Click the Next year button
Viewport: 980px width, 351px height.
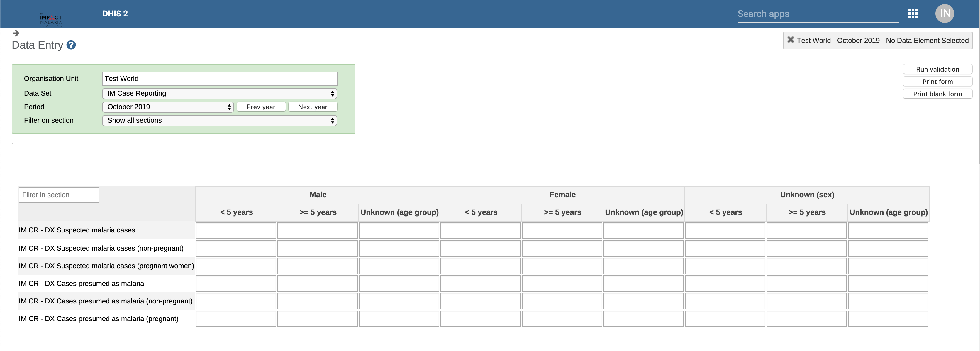pos(313,107)
